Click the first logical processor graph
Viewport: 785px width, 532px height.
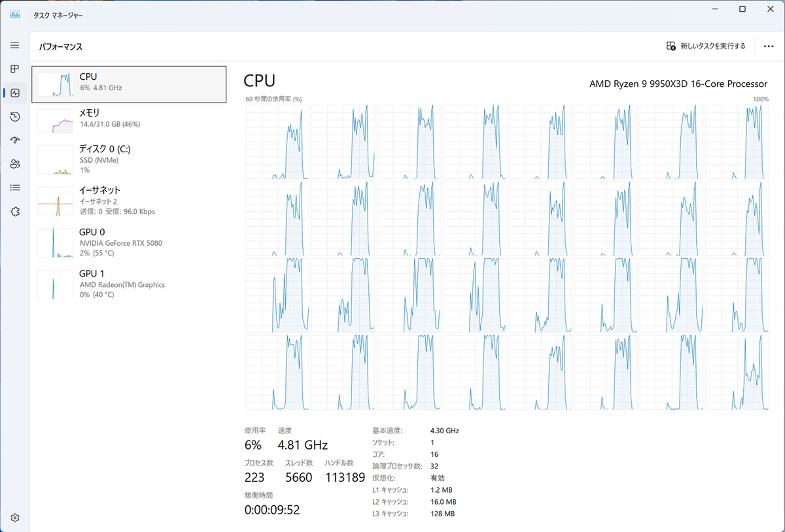pyautogui.click(x=277, y=142)
